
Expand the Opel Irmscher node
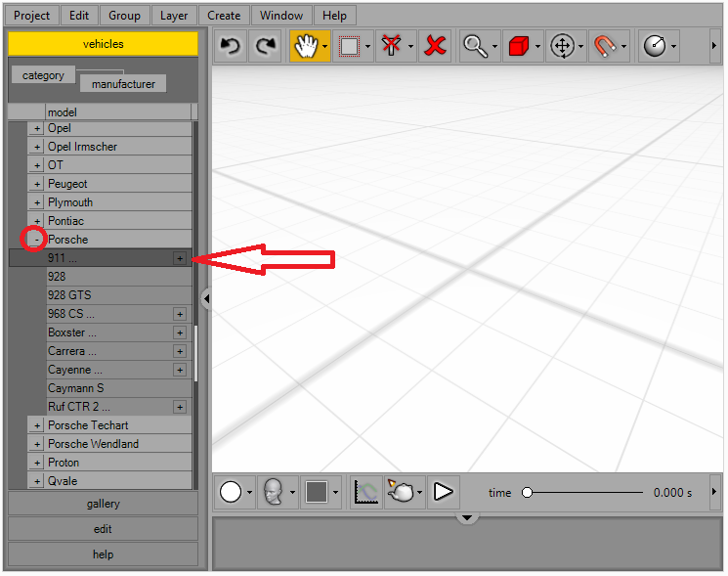click(37, 147)
